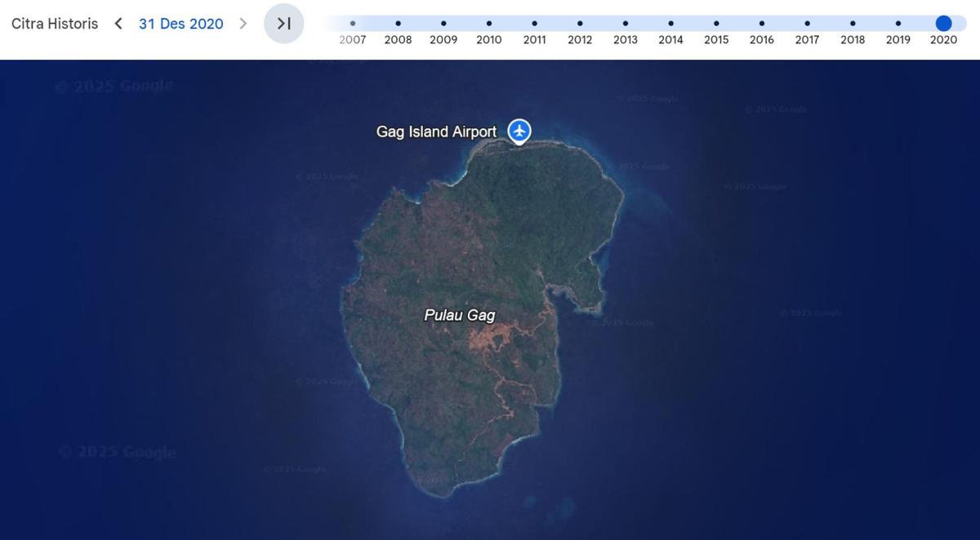980x540 pixels.
Task: Select 2009 on the timeline
Action: 443,24
